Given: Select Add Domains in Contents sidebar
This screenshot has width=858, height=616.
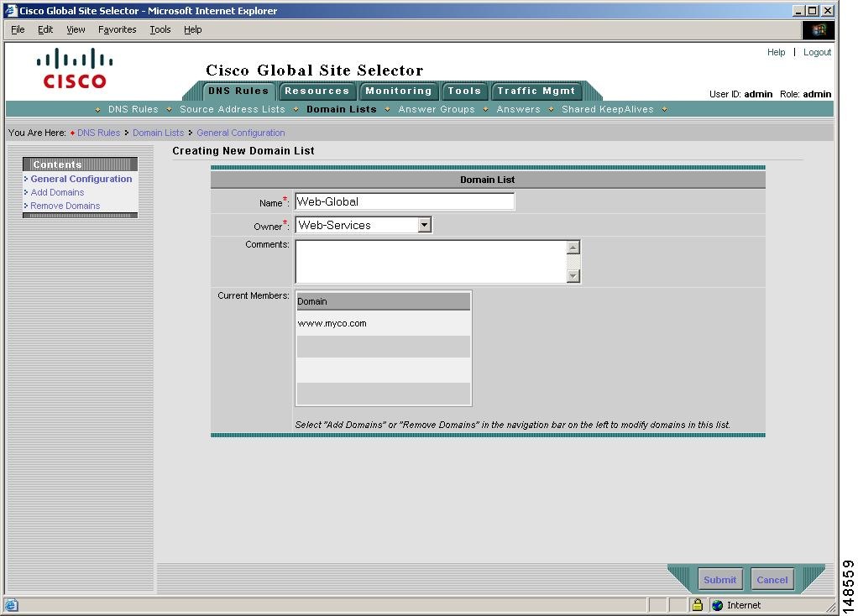Looking at the screenshot, I should click(x=57, y=192).
